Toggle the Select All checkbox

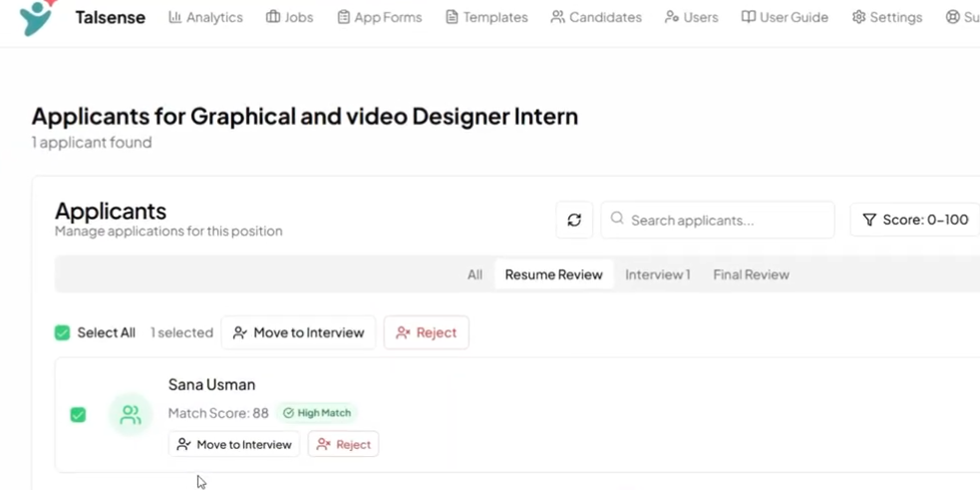pyautogui.click(x=63, y=332)
